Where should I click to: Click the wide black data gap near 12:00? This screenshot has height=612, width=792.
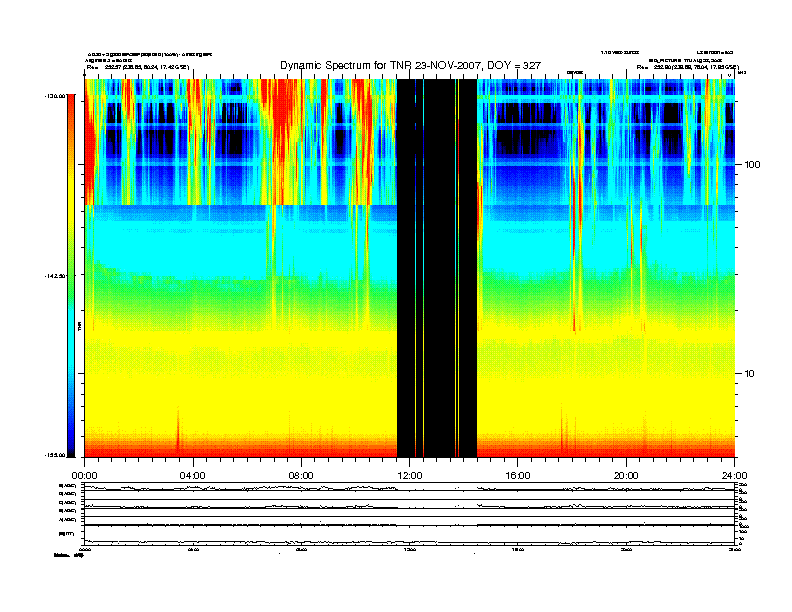pos(437,268)
